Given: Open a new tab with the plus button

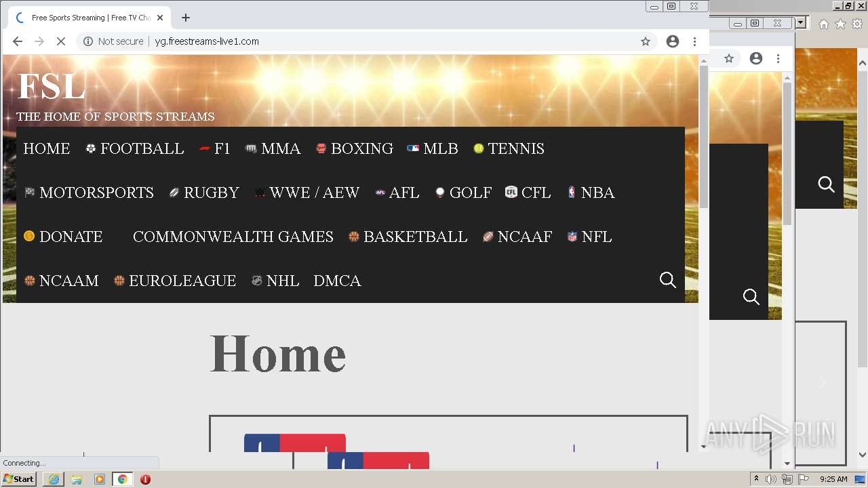Looking at the screenshot, I should 186,18.
